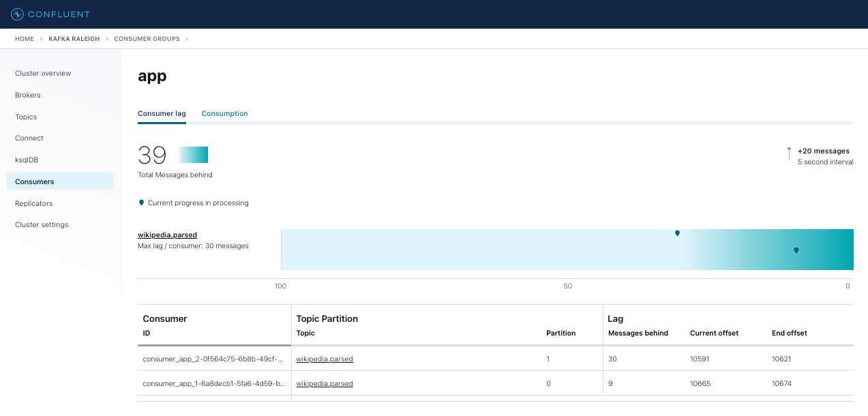Click the lag marker near 9 messages
The width and height of the screenshot is (868, 416).
coord(796,250)
